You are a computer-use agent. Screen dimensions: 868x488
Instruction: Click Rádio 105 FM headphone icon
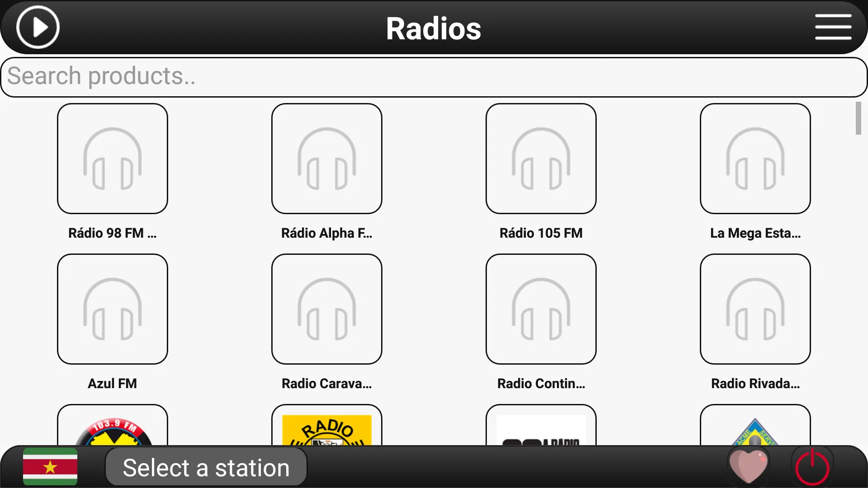pos(541,159)
